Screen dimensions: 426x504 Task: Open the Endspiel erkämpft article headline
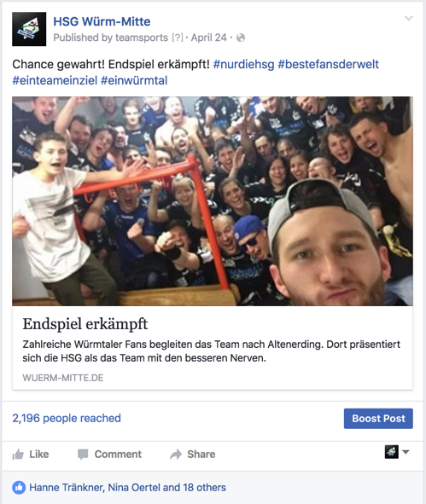tap(85, 324)
